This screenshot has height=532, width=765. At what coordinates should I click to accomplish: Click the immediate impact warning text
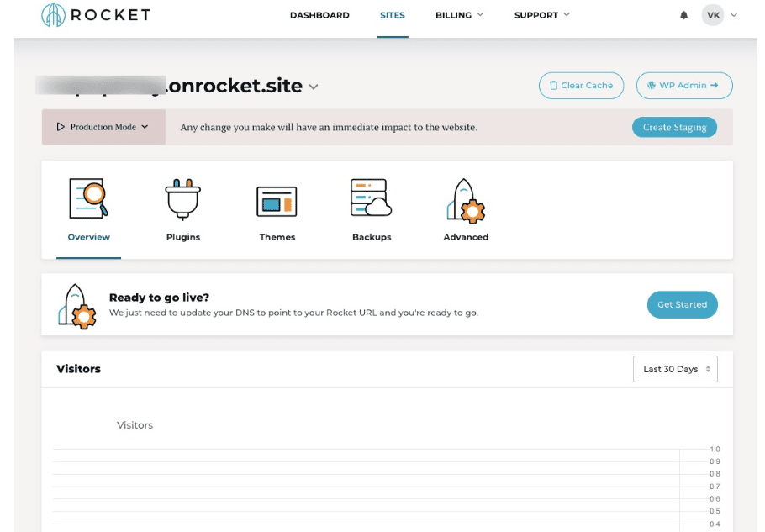(x=329, y=127)
